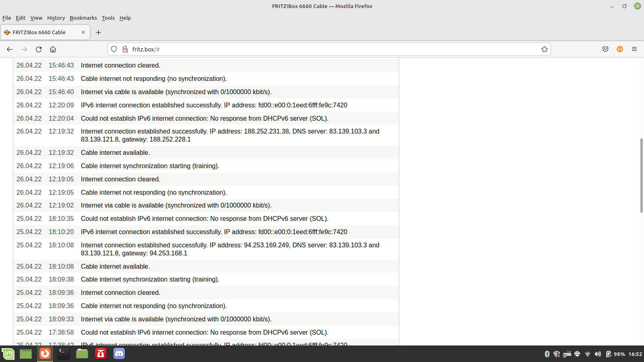Image resolution: width=644 pixels, height=362 pixels.
Task: Reload the current page
Action: coord(39,49)
